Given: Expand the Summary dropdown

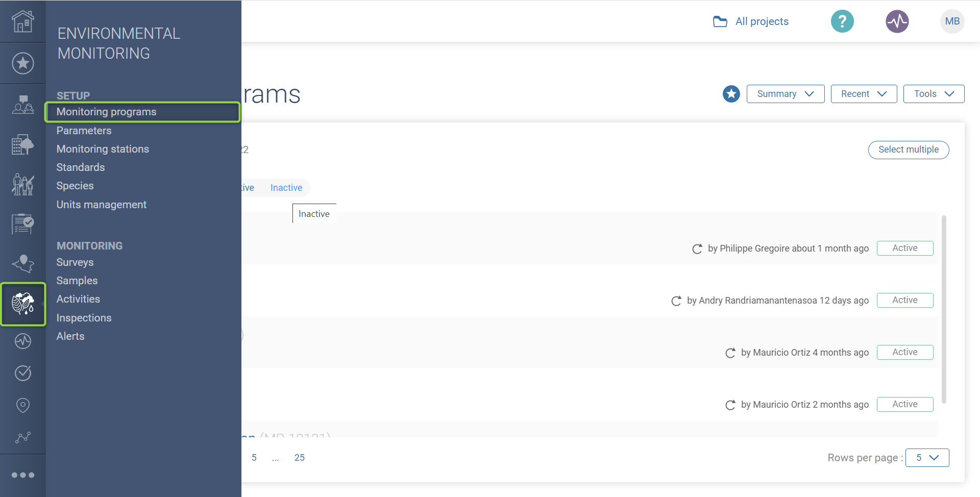Looking at the screenshot, I should tap(785, 94).
